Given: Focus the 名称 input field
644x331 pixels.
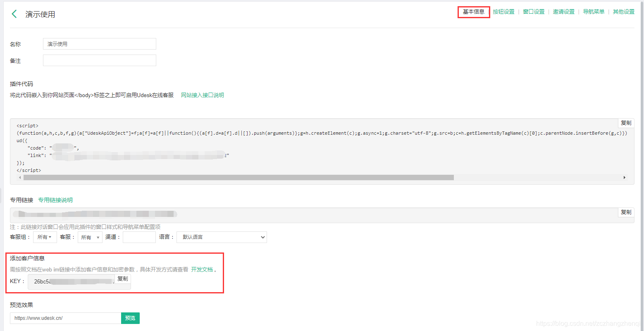Looking at the screenshot, I should coord(100,44).
